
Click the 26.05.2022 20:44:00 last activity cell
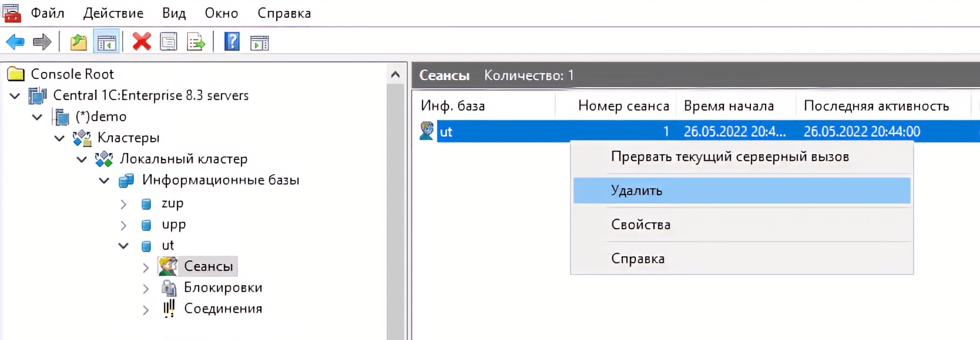pyautogui.click(x=862, y=132)
